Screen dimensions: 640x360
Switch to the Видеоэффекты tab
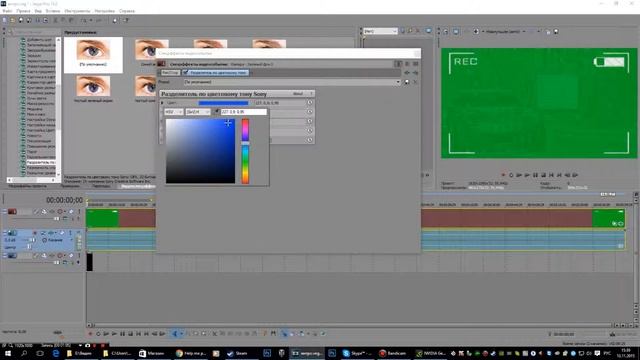click(138, 186)
